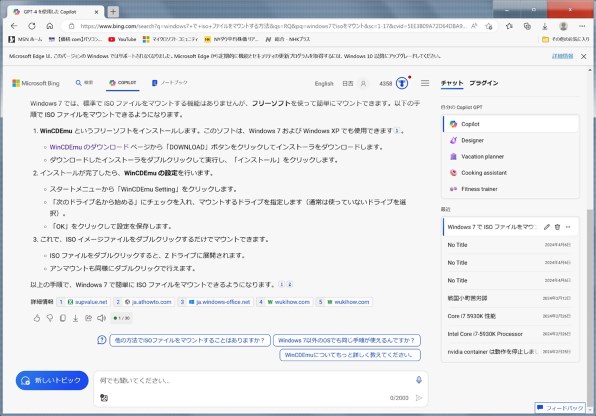Select Copilot in the GPT list
Screen dimensions: 596x416
click(510, 124)
